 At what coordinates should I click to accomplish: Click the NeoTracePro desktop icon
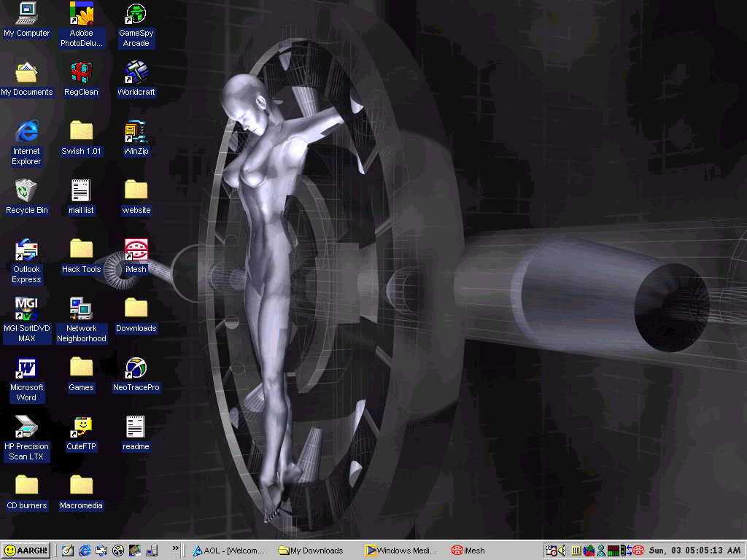pyautogui.click(x=136, y=368)
